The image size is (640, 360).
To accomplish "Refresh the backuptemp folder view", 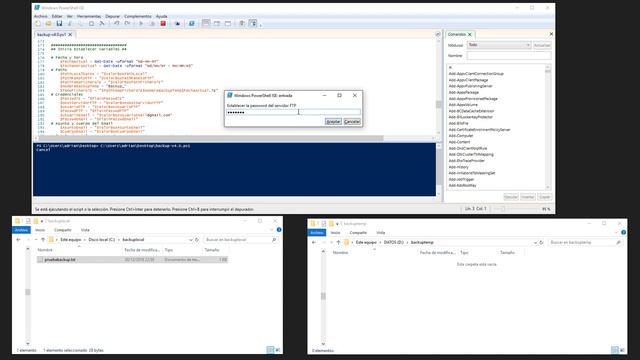I will click(541, 242).
